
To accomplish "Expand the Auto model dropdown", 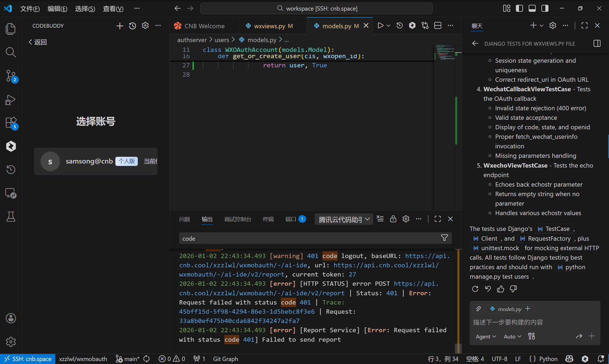I will click(512, 337).
